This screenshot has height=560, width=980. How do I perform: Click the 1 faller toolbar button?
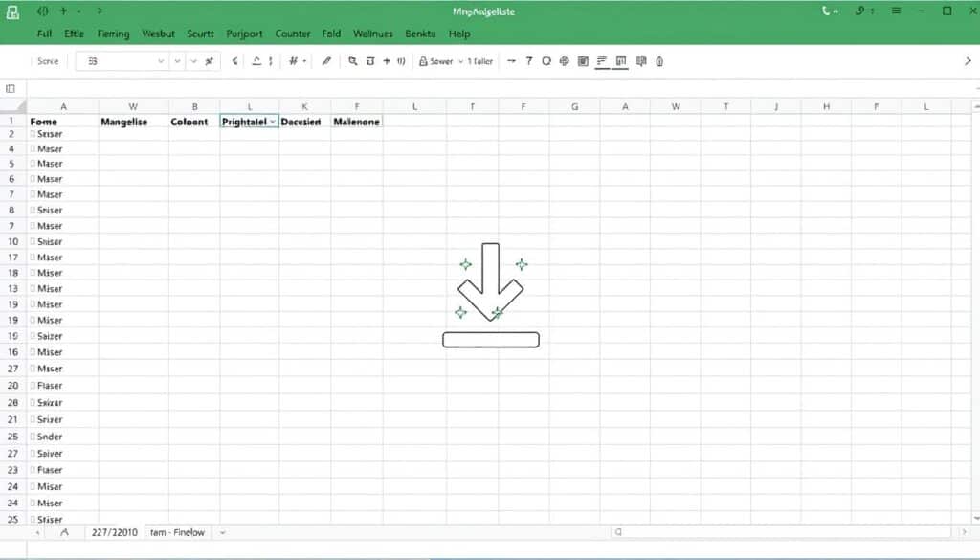point(480,61)
